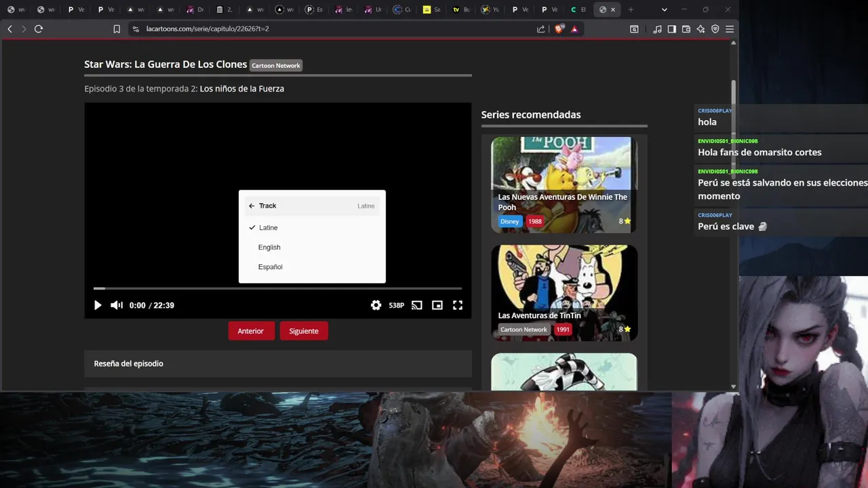Click the Track header in settings menu
The height and width of the screenshot is (488, 868).
[x=312, y=206]
